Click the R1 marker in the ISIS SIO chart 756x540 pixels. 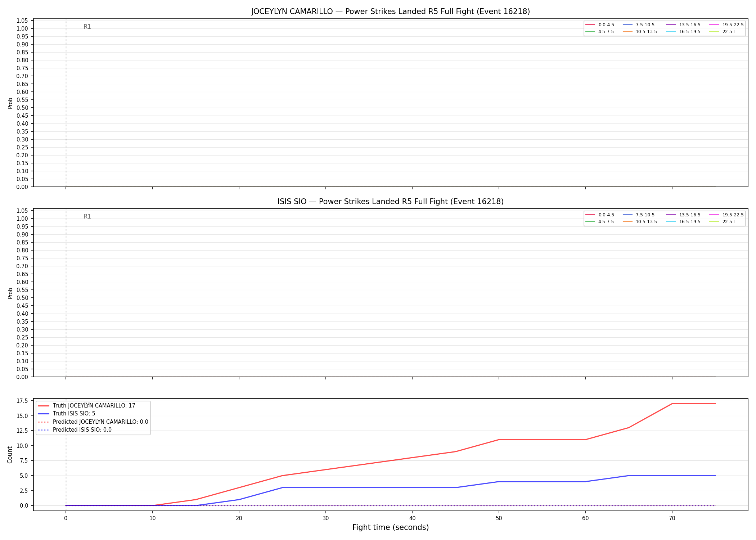[87, 216]
